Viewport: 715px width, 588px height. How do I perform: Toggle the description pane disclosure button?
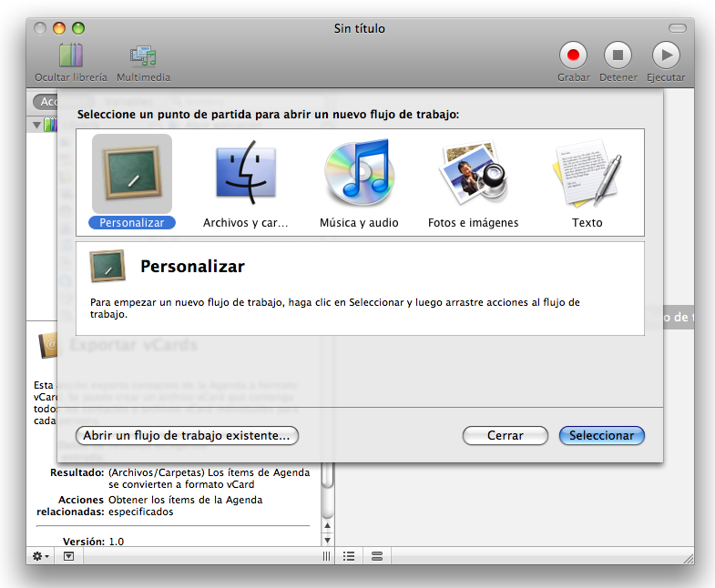point(68,556)
